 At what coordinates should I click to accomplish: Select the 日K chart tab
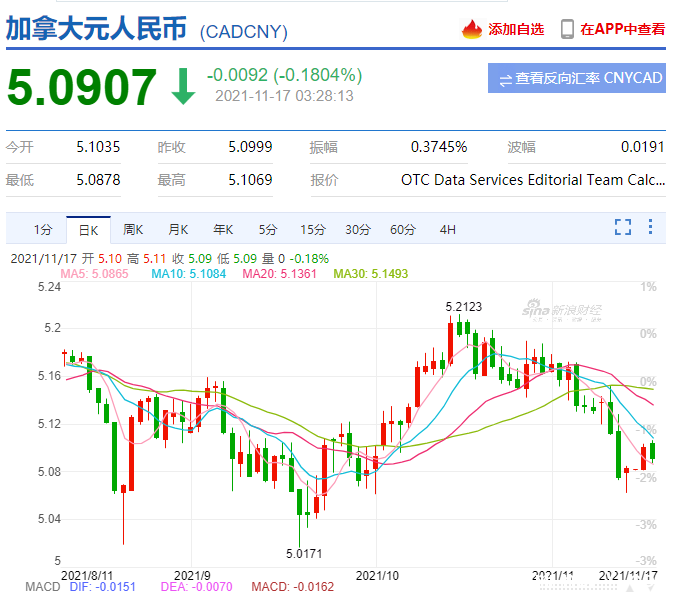click(88, 230)
